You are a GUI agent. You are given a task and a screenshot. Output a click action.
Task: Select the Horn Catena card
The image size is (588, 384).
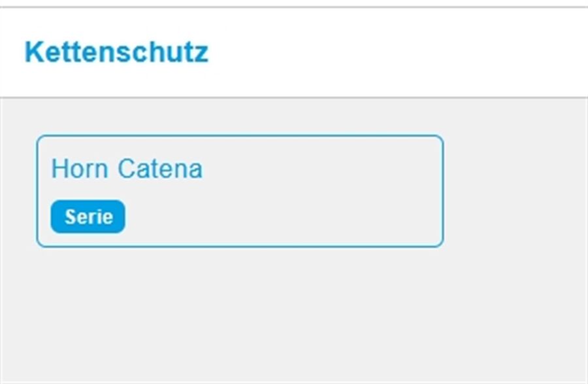pyautogui.click(x=240, y=191)
